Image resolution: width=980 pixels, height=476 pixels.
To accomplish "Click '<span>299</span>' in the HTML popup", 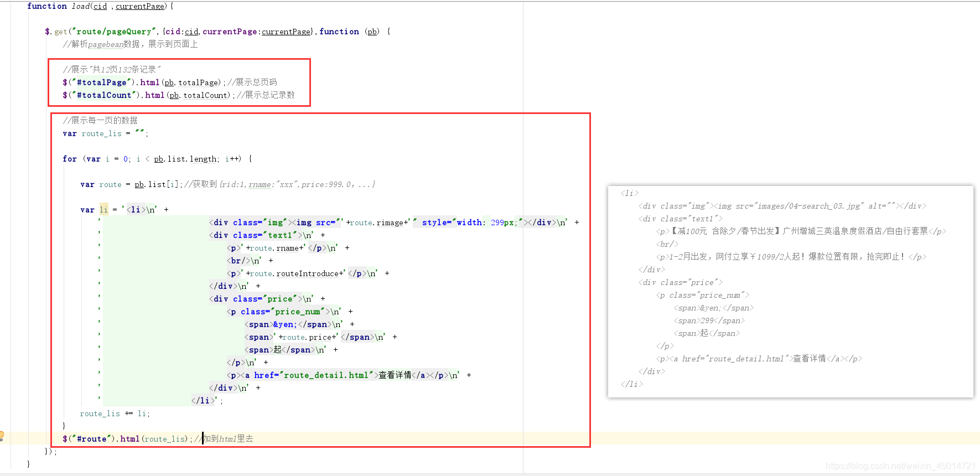I will tap(709, 320).
